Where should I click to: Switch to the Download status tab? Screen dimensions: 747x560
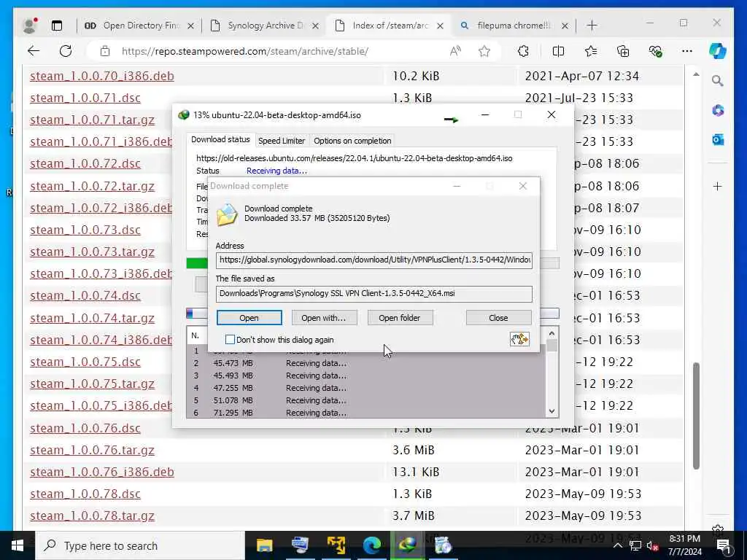220,139
